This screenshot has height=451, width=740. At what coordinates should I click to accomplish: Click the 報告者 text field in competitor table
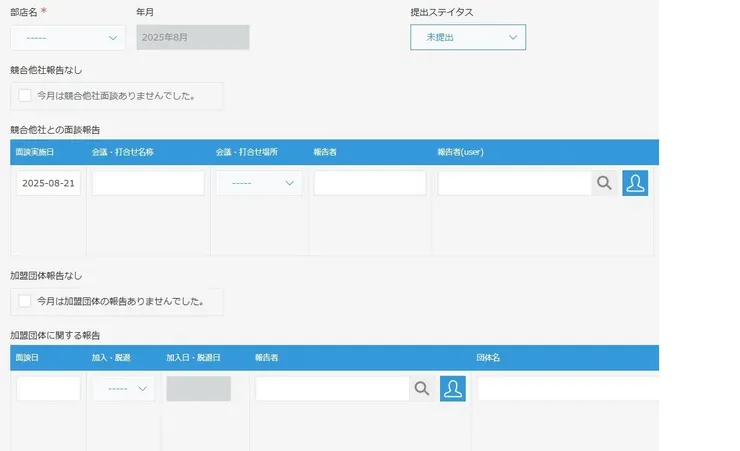(x=369, y=183)
